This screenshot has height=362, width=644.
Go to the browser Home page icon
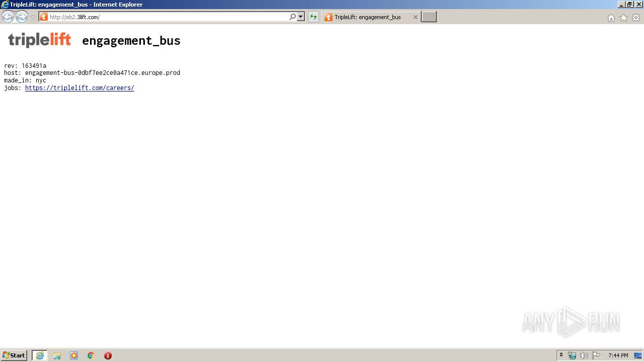pyautogui.click(x=611, y=18)
